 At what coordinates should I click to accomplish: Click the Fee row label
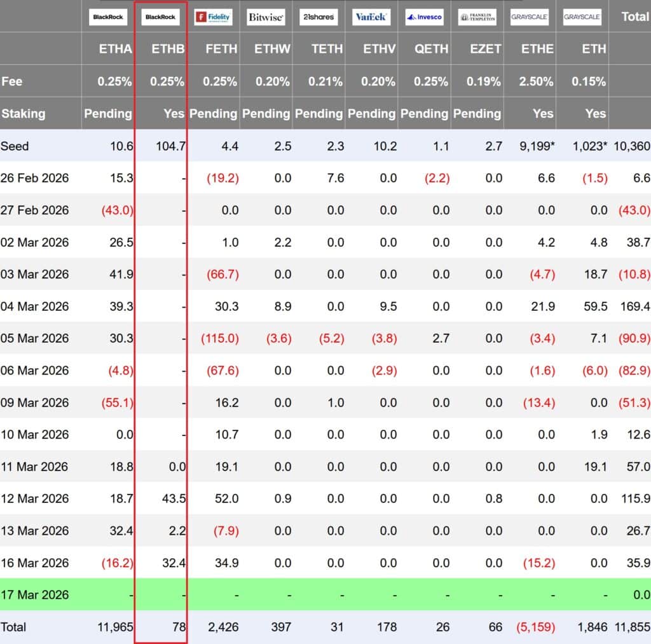pos(11,81)
